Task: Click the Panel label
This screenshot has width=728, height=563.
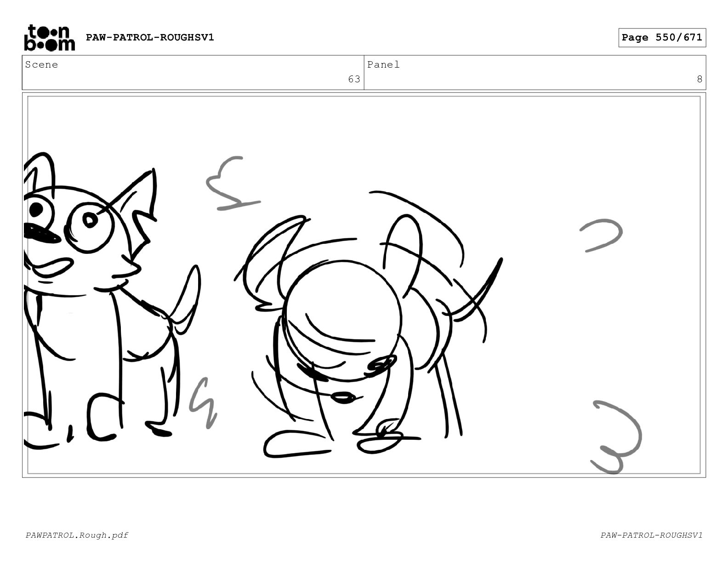Action: pyautogui.click(x=383, y=65)
